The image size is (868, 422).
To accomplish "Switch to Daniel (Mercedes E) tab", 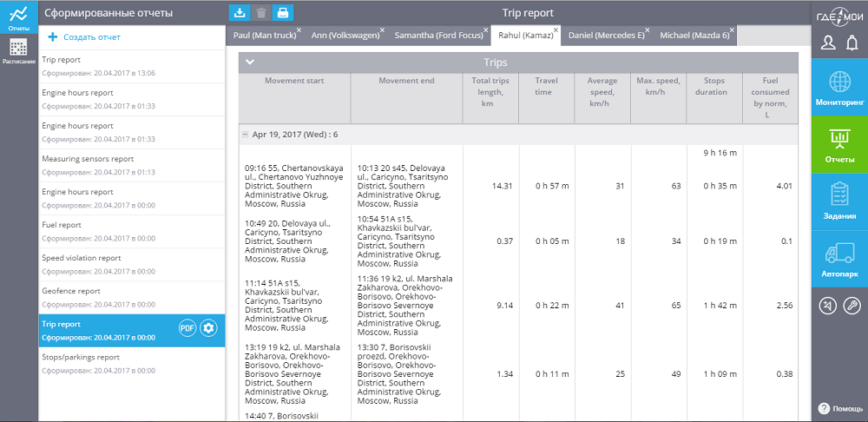I will (x=606, y=36).
